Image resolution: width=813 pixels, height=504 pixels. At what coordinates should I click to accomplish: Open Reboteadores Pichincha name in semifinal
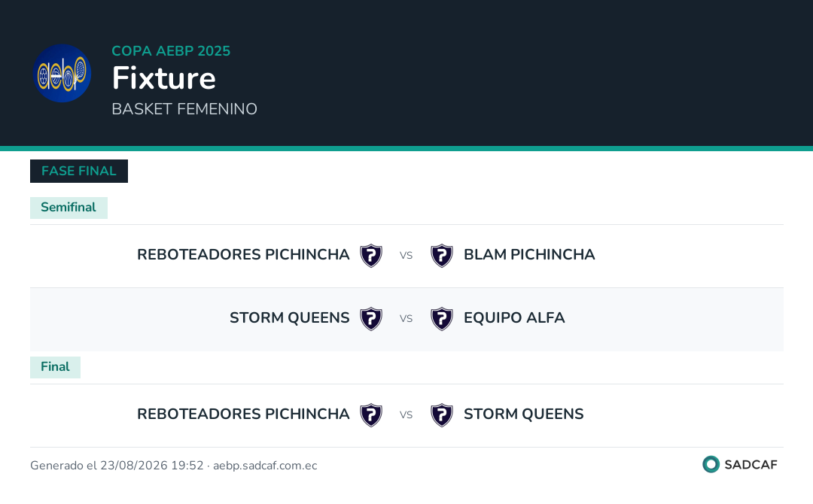point(243,254)
